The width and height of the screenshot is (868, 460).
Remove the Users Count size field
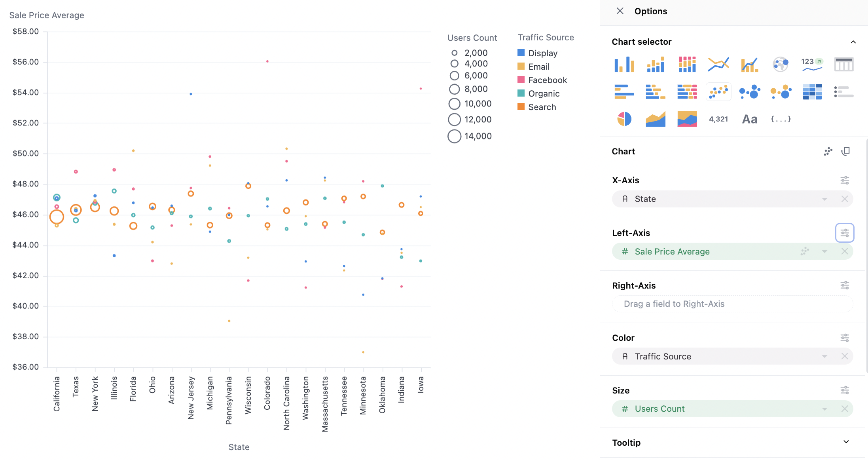845,409
